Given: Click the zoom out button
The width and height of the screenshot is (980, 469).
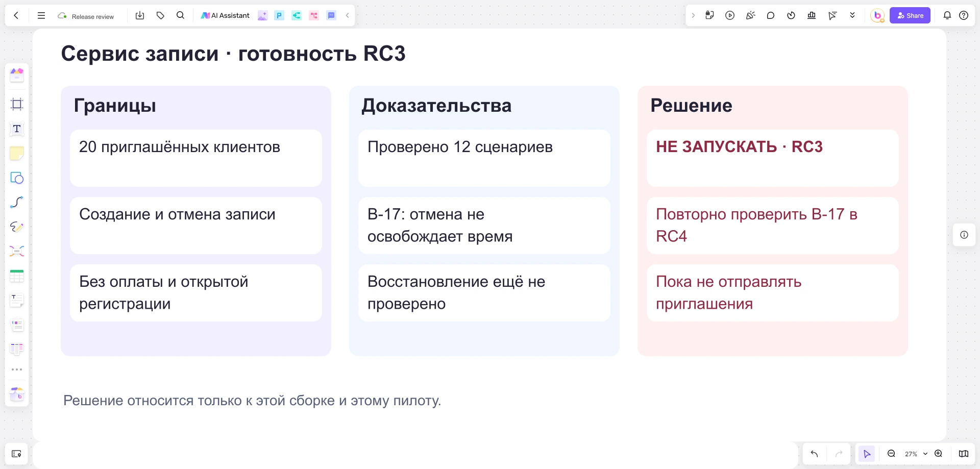Looking at the screenshot, I should (x=891, y=454).
